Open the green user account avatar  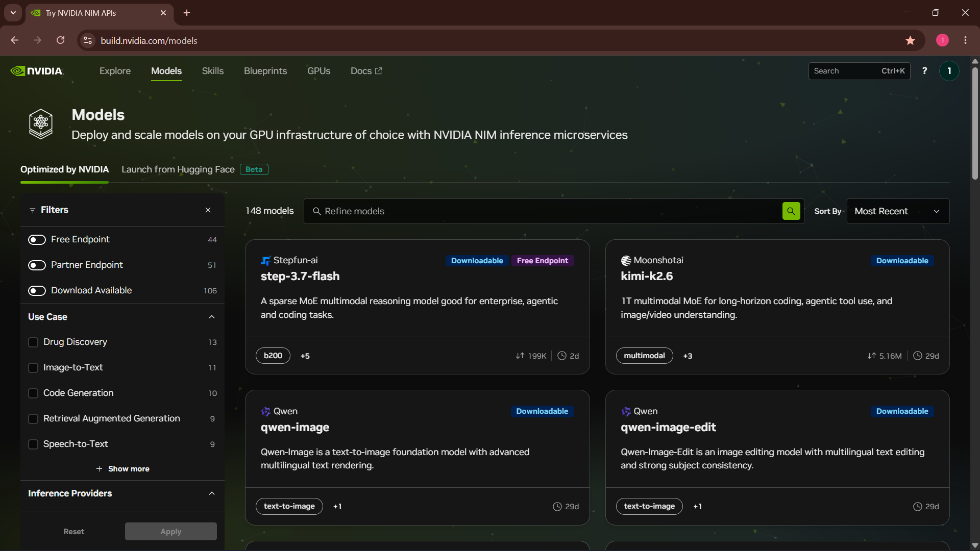tap(949, 71)
